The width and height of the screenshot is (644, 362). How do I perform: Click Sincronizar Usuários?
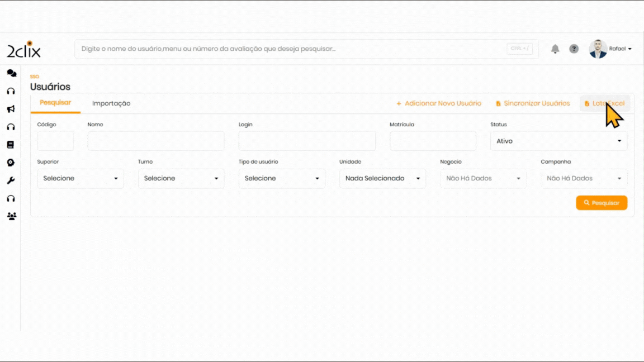click(533, 103)
